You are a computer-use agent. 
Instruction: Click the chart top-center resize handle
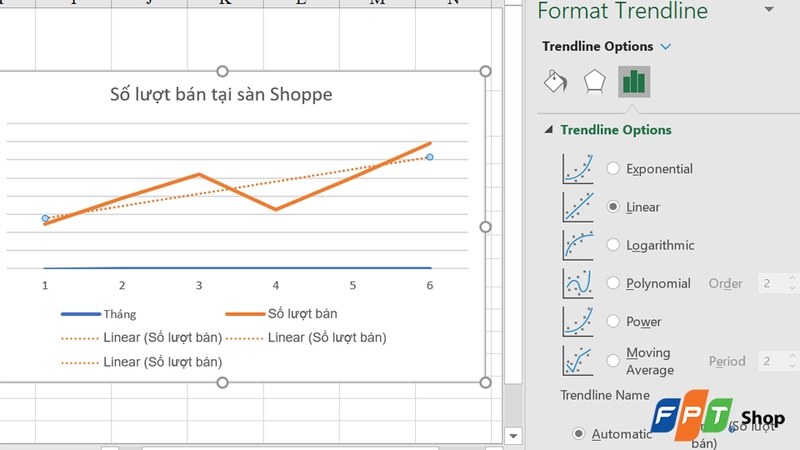[222, 71]
